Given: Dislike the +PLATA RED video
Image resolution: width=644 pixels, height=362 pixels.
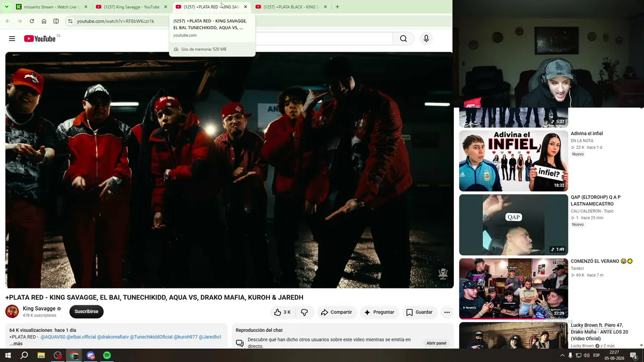Looking at the screenshot, I should pos(304,312).
